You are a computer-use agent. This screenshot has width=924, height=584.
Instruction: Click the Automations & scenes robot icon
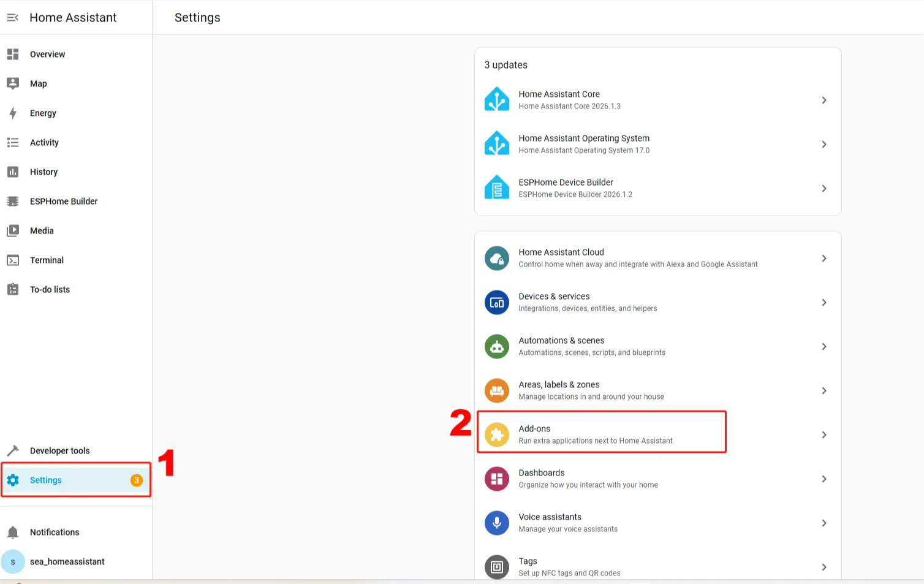coord(496,347)
